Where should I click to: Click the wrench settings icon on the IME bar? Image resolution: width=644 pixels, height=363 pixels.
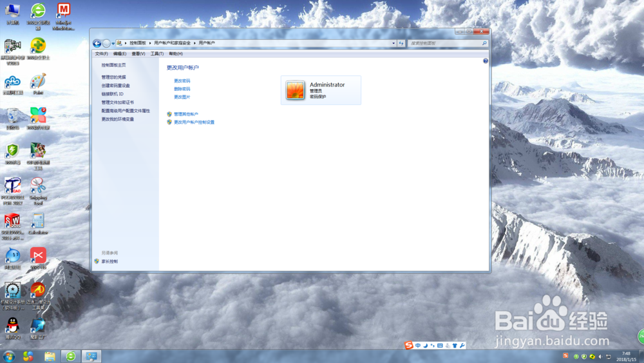click(x=462, y=346)
